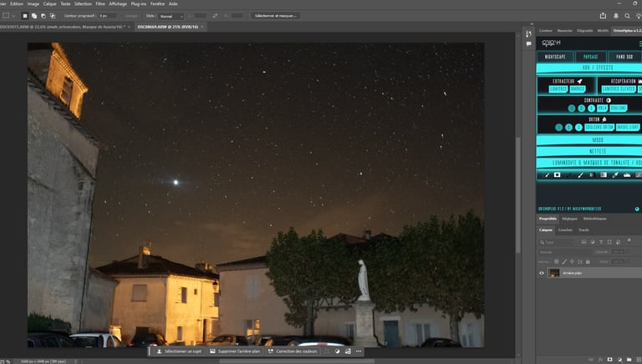Click the Arrière-plan layer thumbnail
This screenshot has width=642, height=364.
(x=553, y=273)
